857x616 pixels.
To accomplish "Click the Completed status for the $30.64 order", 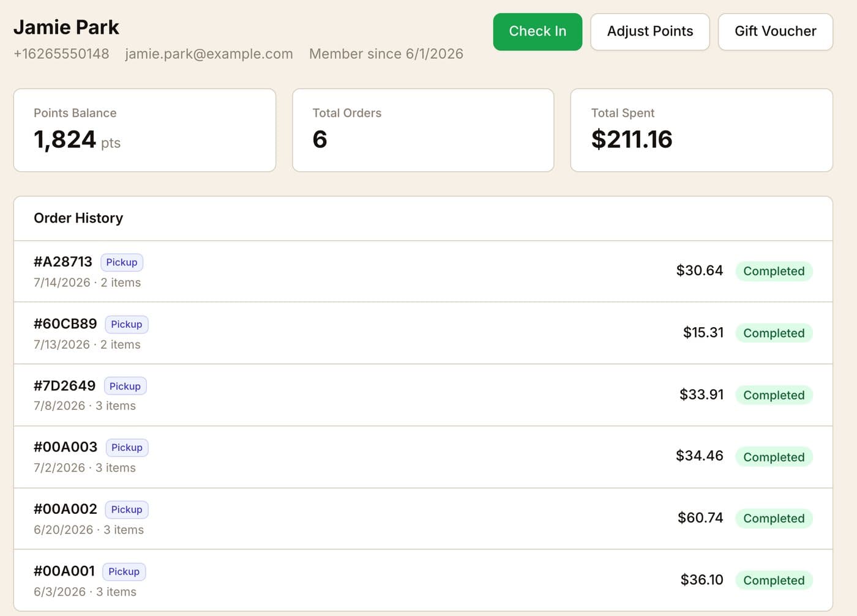I will click(774, 271).
